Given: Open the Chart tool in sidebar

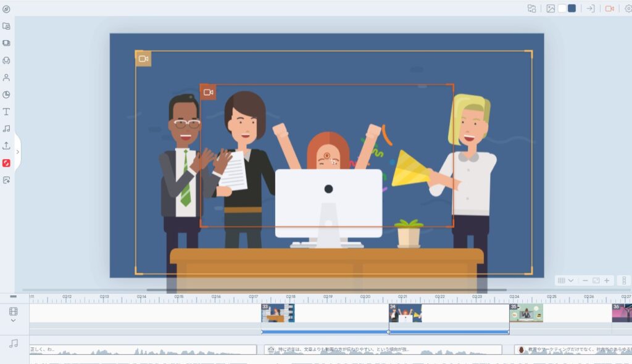Looking at the screenshot, I should [6, 95].
